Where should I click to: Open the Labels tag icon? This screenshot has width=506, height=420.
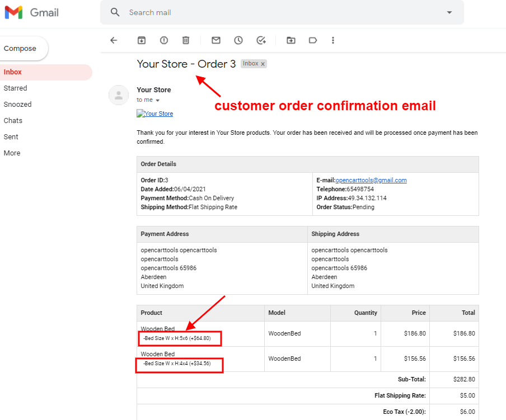coord(313,40)
